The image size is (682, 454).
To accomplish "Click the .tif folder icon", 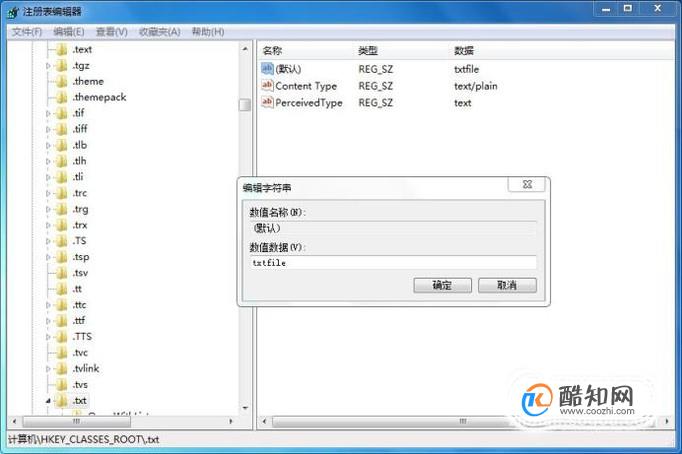I will pos(62,113).
